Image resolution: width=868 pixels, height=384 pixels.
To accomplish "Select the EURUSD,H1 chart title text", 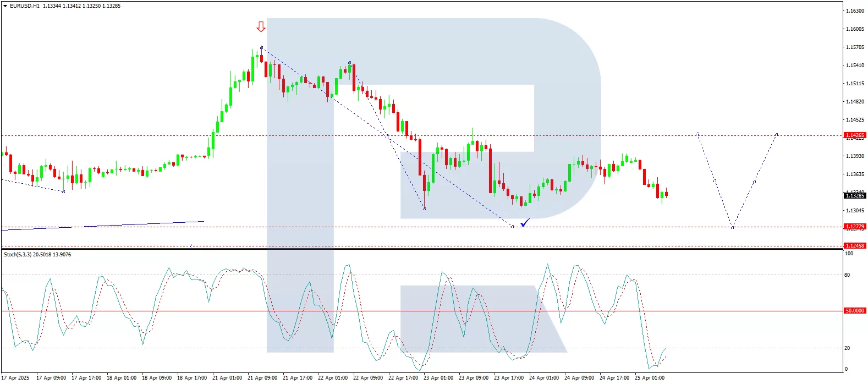I will pyautogui.click(x=25, y=6).
